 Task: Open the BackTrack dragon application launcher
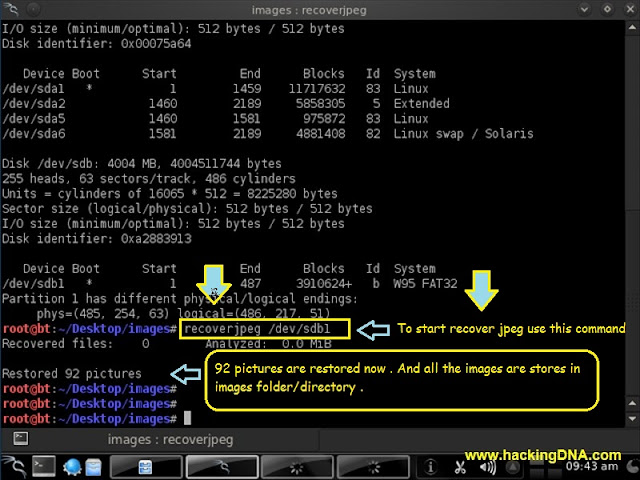13,467
